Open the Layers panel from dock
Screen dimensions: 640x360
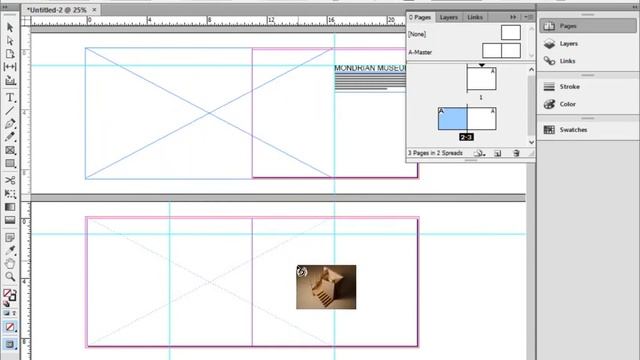(x=588, y=44)
